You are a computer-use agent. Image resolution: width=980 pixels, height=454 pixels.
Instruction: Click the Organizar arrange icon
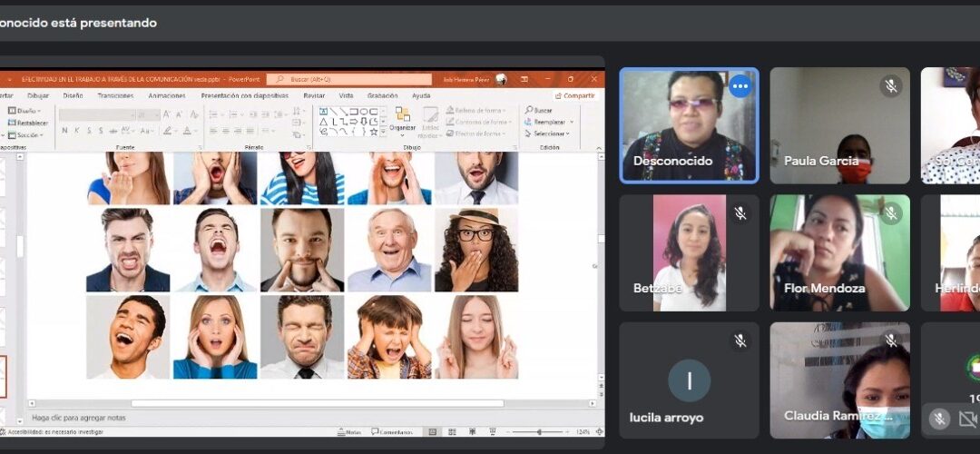tap(403, 115)
